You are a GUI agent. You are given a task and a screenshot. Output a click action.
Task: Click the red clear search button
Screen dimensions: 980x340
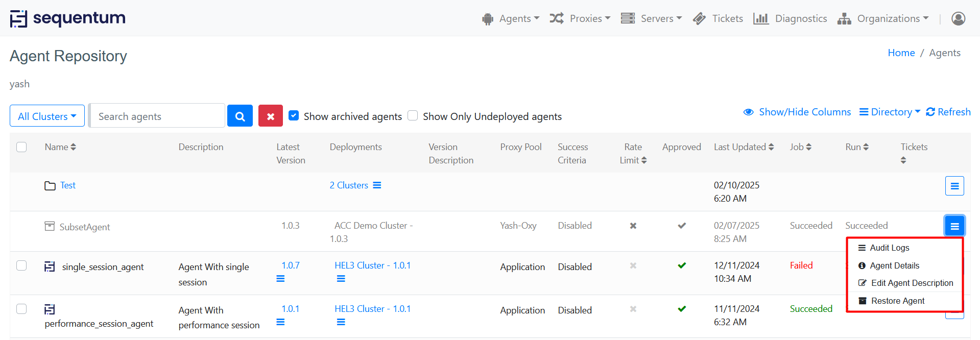[x=270, y=116]
